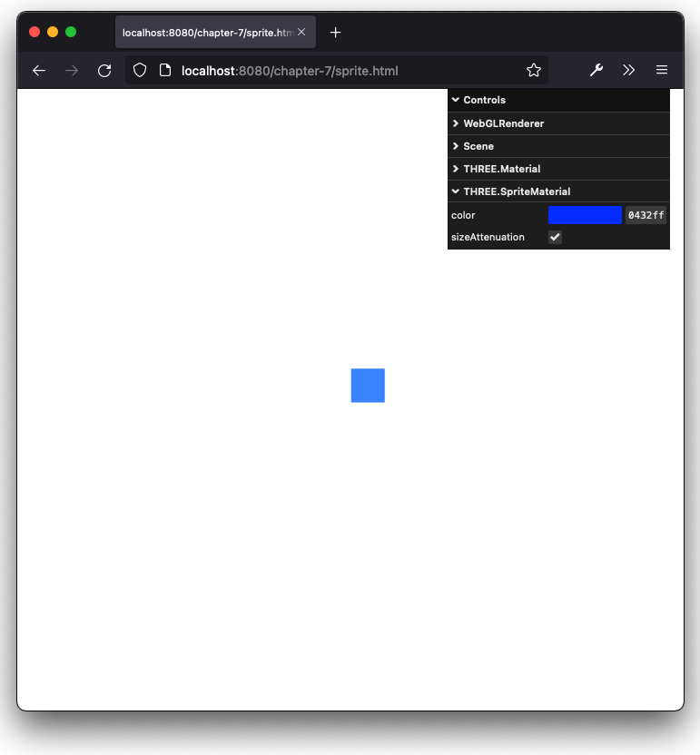The width and height of the screenshot is (700, 755).
Task: Click the blue sprite square in canvas
Action: (368, 385)
